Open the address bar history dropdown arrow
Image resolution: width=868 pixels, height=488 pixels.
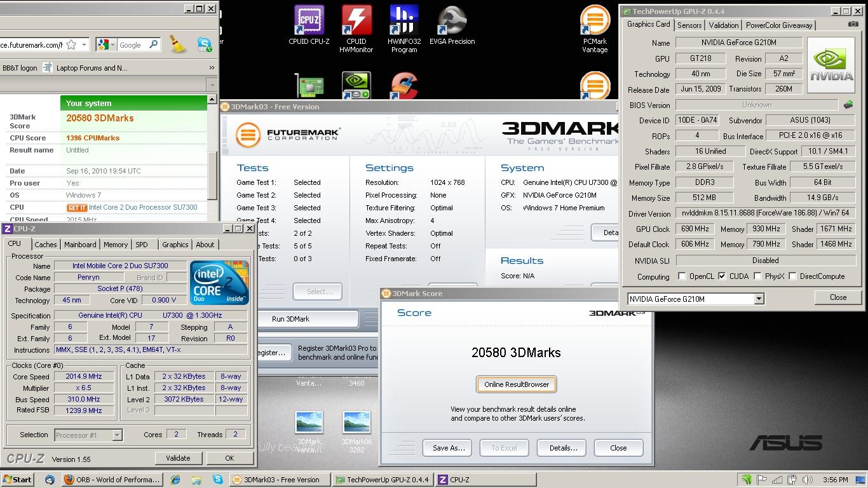(84, 44)
